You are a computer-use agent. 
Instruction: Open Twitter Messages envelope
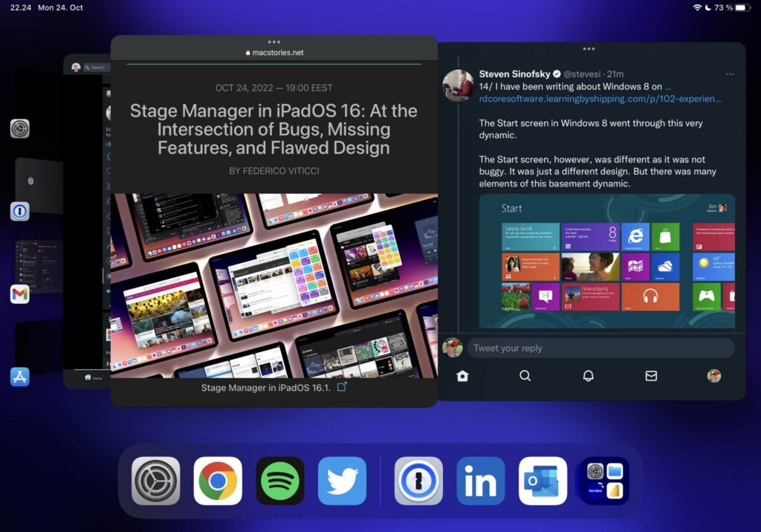click(x=651, y=376)
